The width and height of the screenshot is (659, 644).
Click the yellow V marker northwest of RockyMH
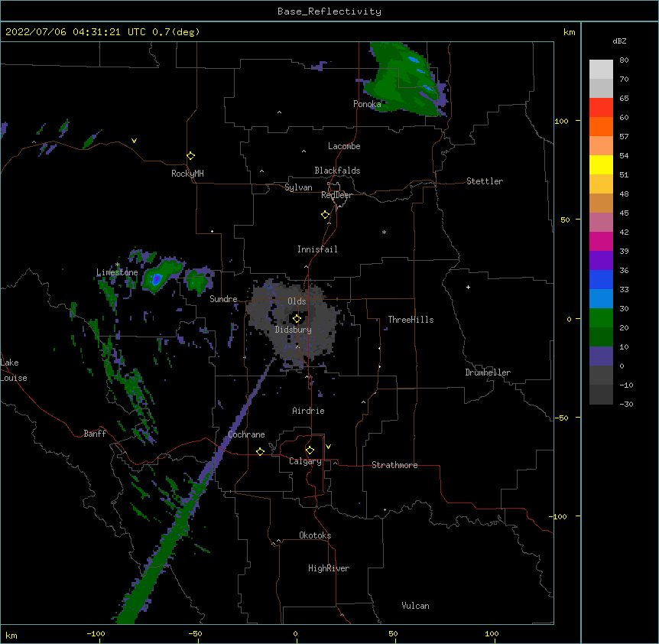pos(134,141)
